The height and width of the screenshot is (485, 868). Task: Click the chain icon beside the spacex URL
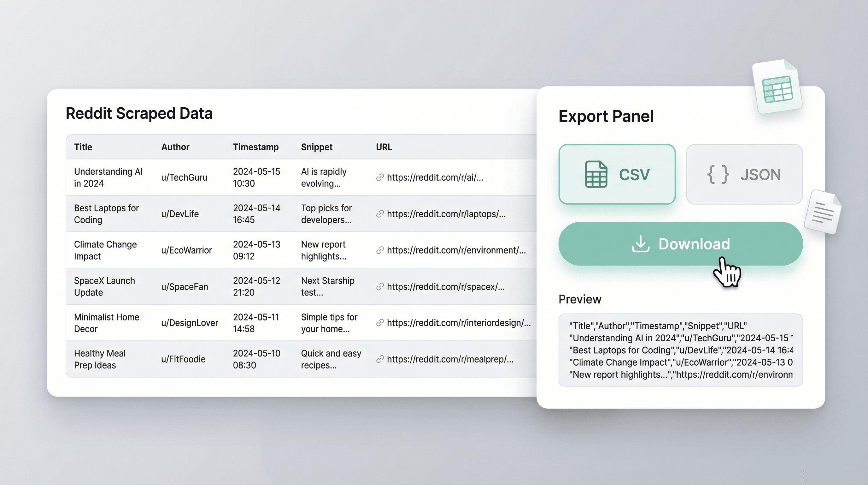click(380, 287)
